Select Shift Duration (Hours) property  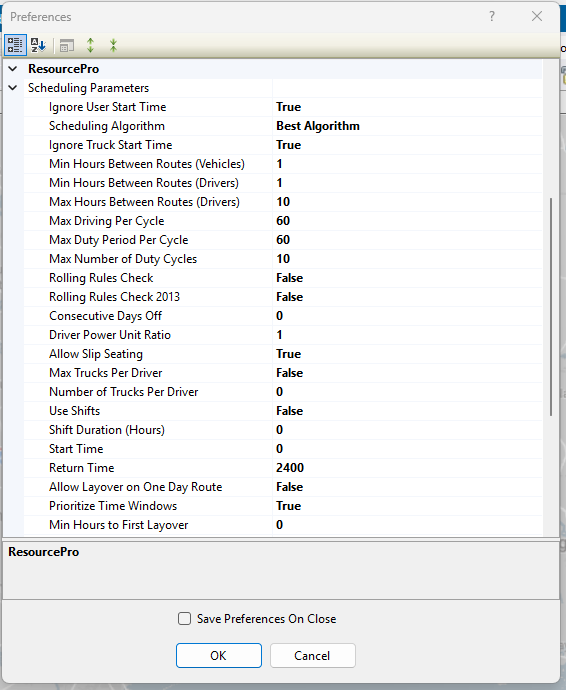(x=107, y=429)
